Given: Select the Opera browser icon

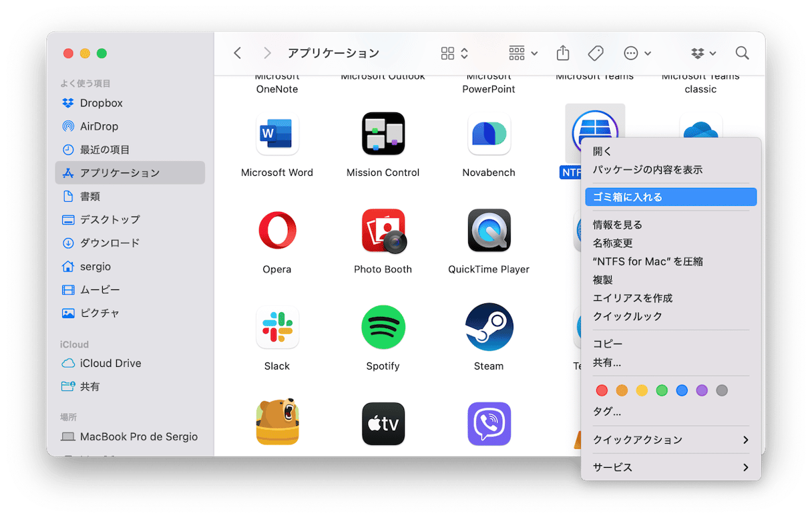Looking at the screenshot, I should pyautogui.click(x=276, y=231).
